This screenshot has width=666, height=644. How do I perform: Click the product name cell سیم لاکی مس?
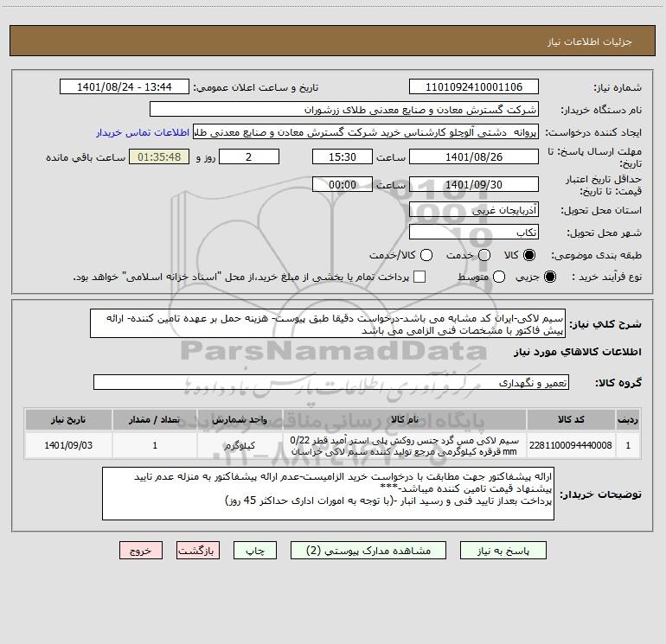405,445
